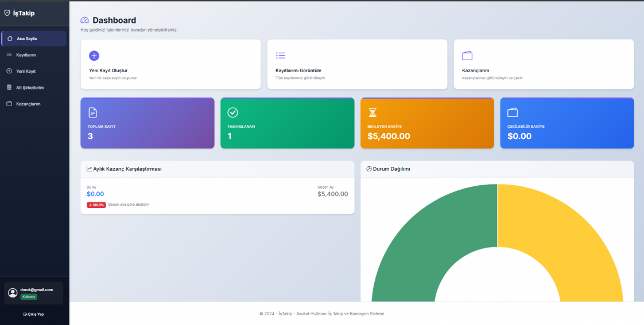Viewport: 644px width, 325px height.
Task: Click the İşTakip shield logo icon
Action: coord(7,13)
